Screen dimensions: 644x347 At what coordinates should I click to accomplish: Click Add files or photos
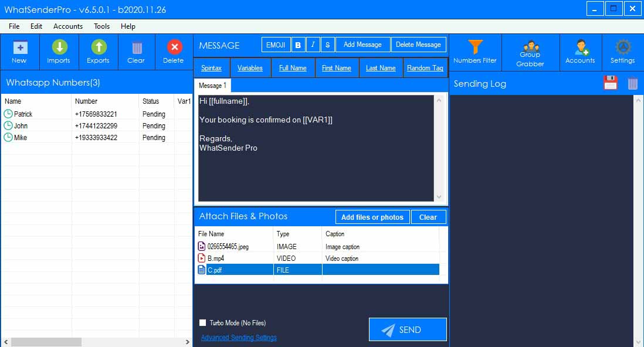pyautogui.click(x=372, y=216)
